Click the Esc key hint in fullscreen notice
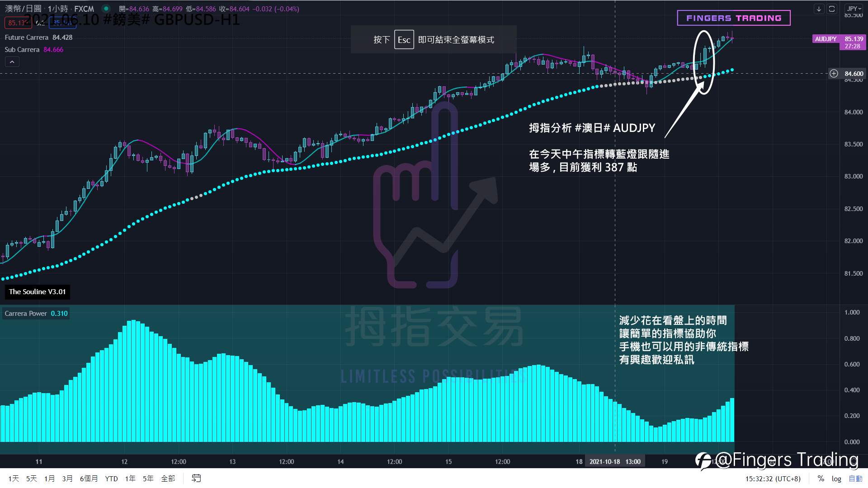The width and height of the screenshot is (868, 488). (404, 40)
